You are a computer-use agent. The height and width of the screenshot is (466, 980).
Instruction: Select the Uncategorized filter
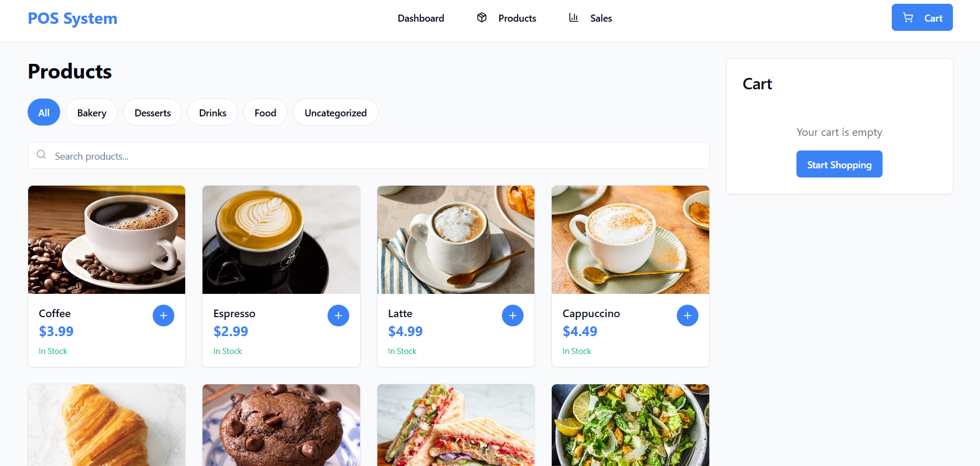336,112
